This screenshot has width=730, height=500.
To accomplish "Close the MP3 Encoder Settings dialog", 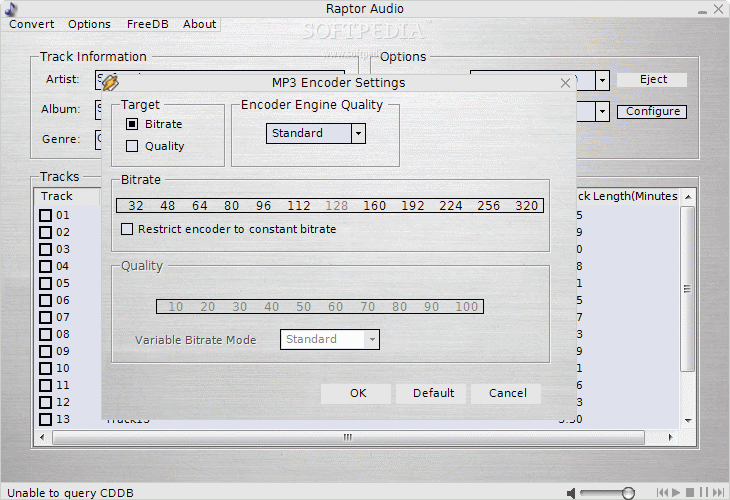I will [x=565, y=83].
